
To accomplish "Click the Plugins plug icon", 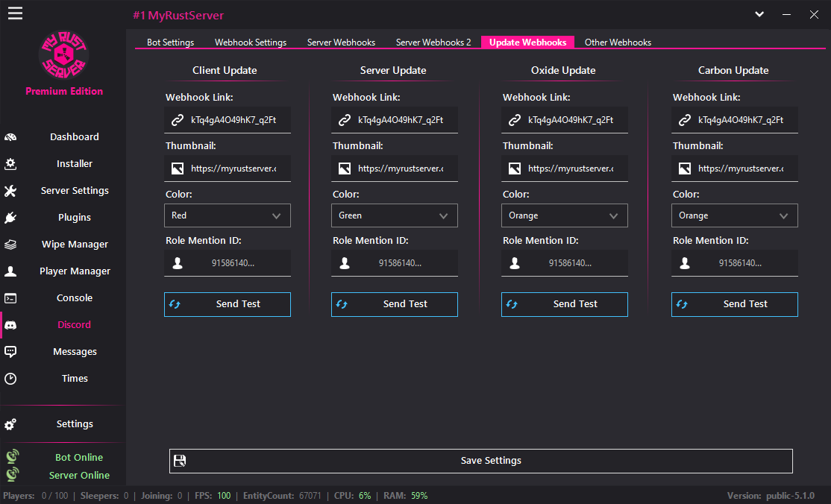I will [x=10, y=218].
